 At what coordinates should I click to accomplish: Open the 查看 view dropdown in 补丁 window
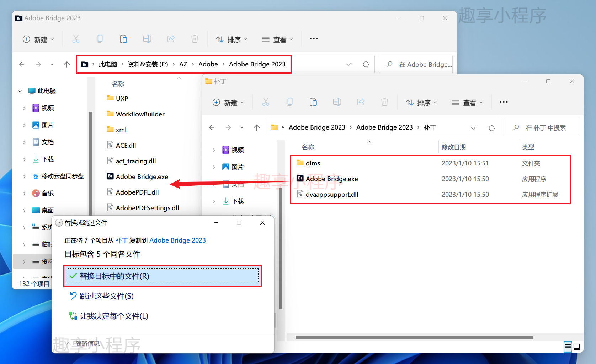(467, 103)
